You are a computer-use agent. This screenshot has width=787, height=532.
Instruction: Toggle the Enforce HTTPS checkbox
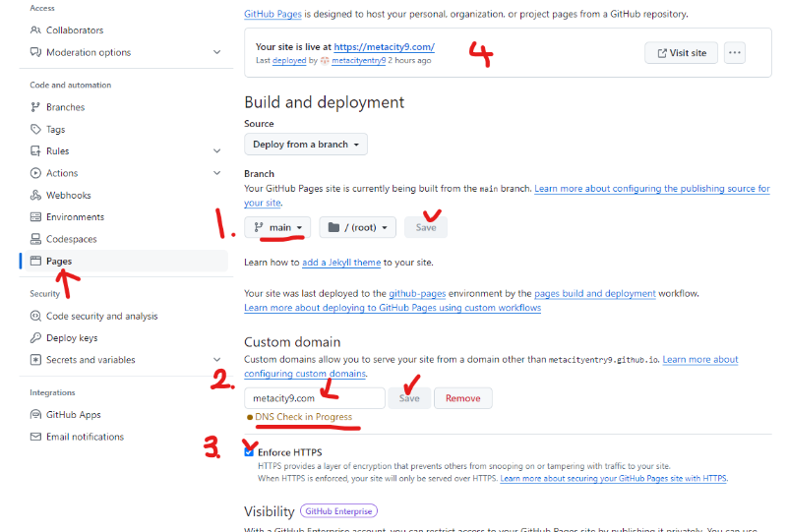[x=249, y=452]
